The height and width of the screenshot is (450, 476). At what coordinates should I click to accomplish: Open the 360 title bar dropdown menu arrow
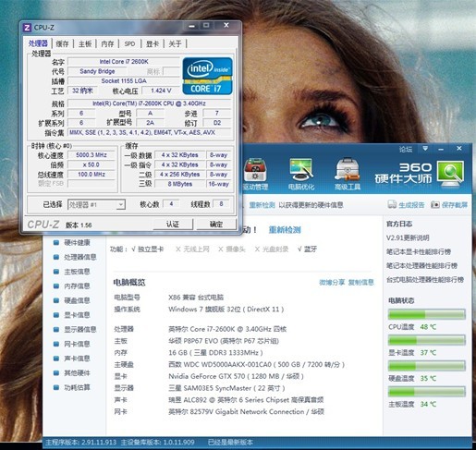[425, 149]
